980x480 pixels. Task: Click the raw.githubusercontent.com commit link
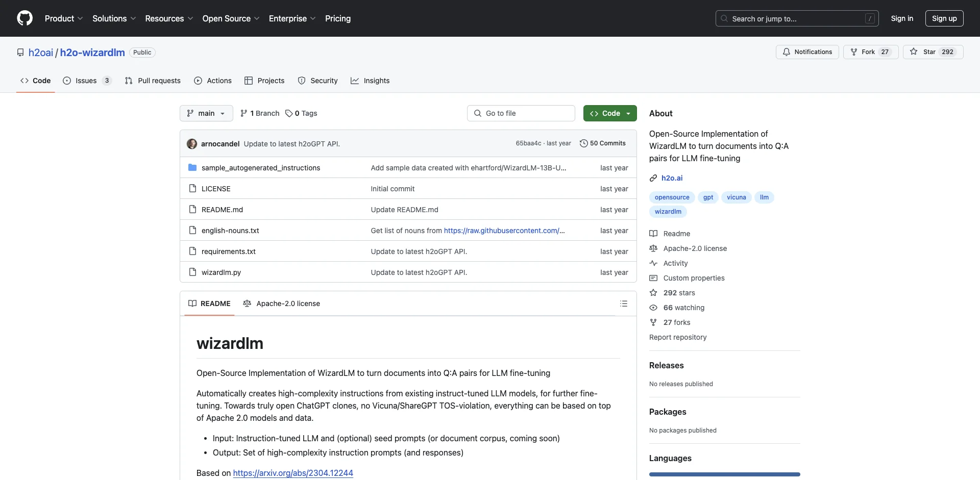[x=504, y=231]
